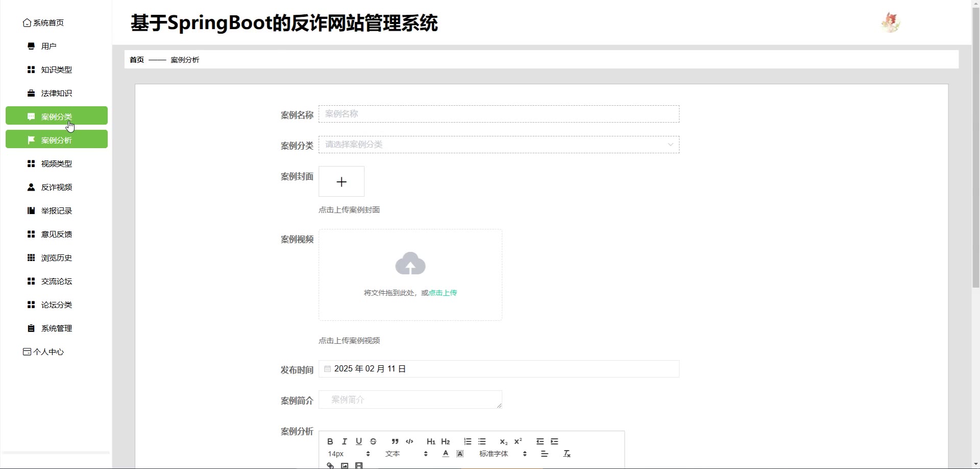Open the 举报记录 menu item
This screenshot has width=980, height=469.
pos(56,210)
